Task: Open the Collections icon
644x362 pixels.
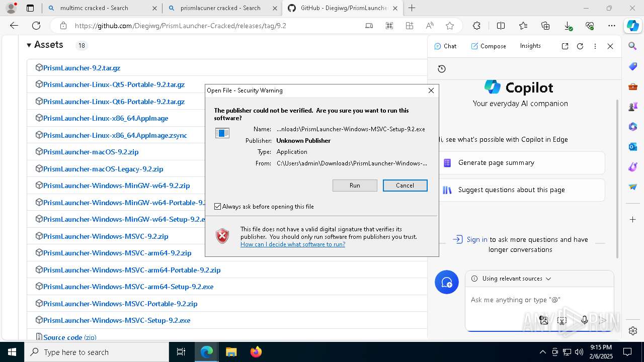Action: pyautogui.click(x=545, y=26)
